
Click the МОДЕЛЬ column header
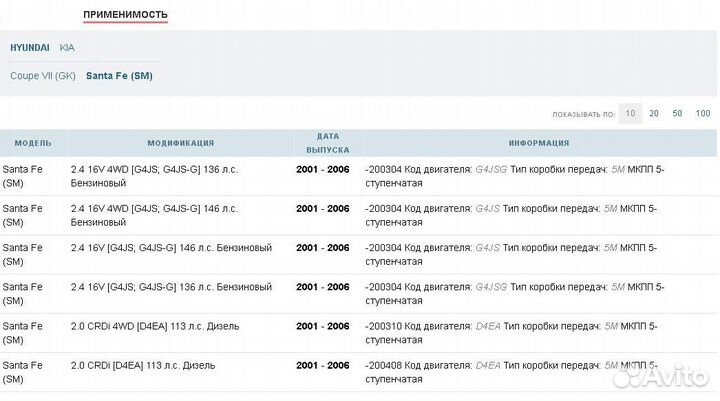pyautogui.click(x=33, y=143)
